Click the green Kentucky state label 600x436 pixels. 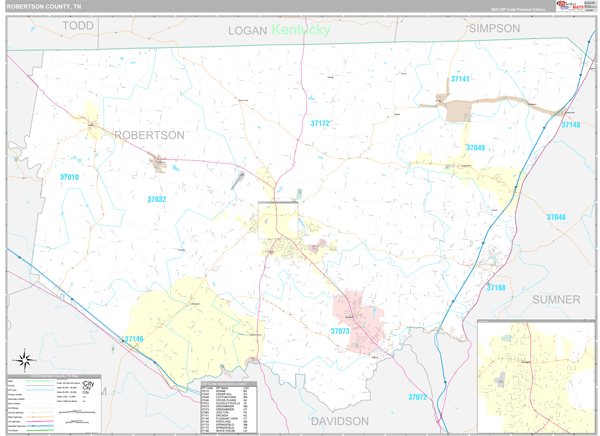300,30
